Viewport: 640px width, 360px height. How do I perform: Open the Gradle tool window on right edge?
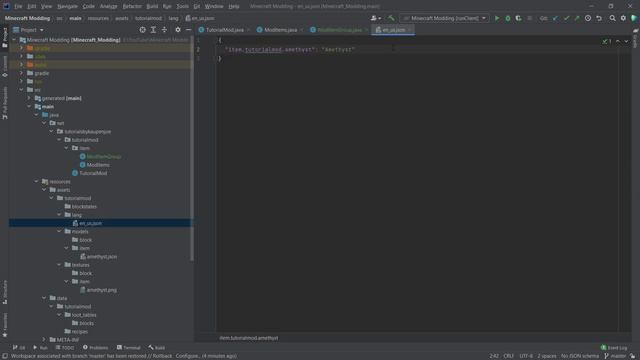click(636, 38)
